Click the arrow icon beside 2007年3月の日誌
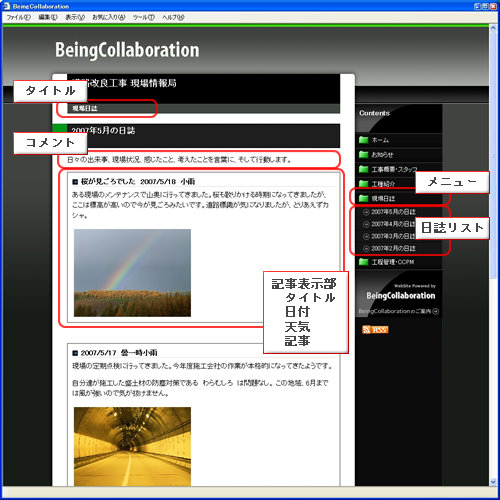This screenshot has width=500, height=500. (366, 236)
